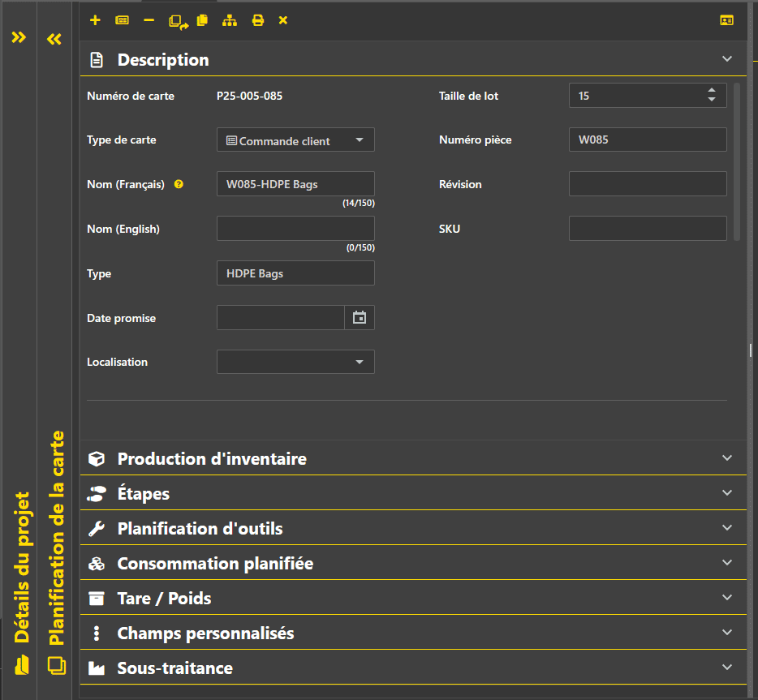This screenshot has width=758, height=700.
Task: Collapse the Description section
Action: coord(726,59)
